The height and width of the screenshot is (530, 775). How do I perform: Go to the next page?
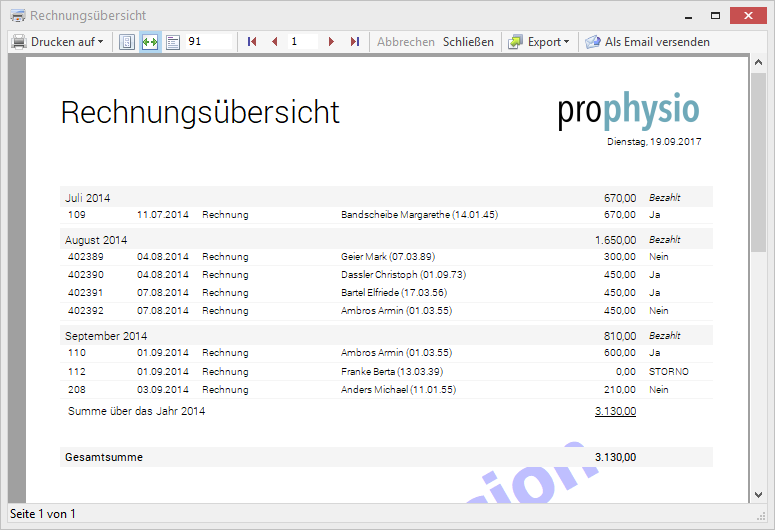coord(332,42)
